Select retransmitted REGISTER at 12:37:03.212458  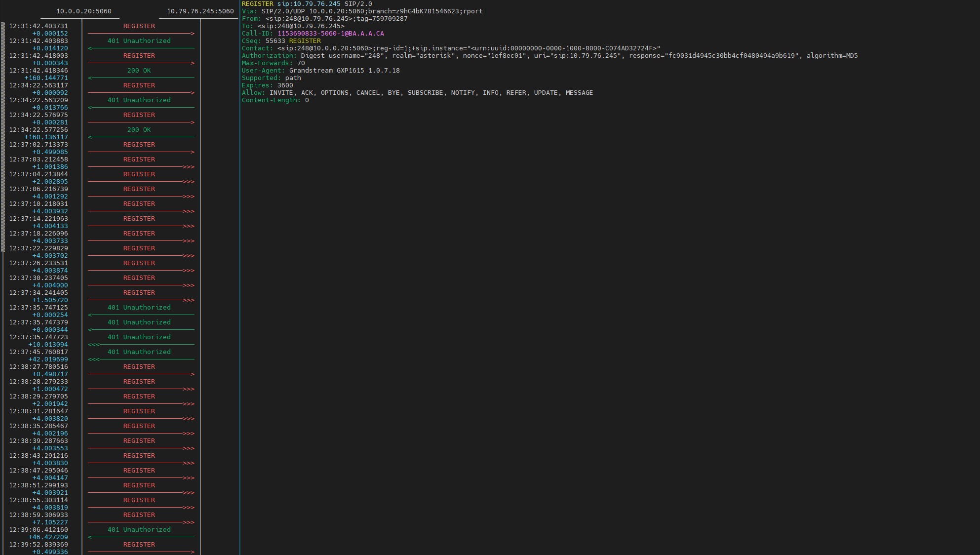click(139, 159)
